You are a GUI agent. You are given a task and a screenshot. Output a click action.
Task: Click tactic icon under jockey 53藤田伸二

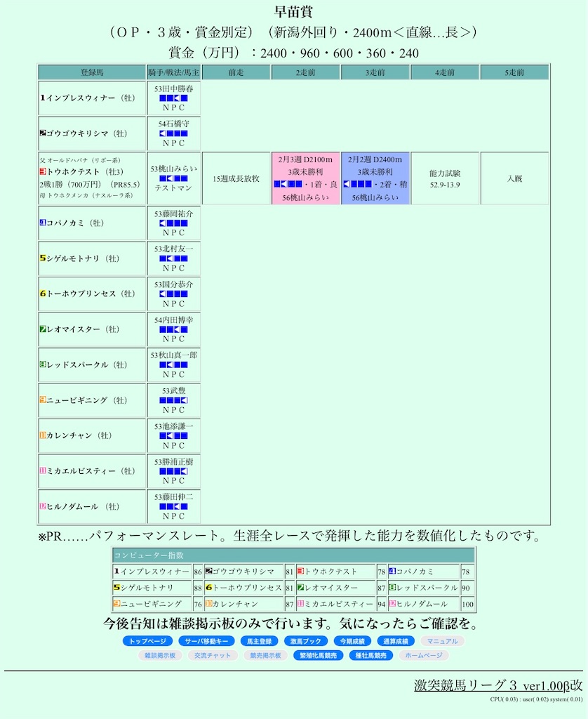pos(174,507)
